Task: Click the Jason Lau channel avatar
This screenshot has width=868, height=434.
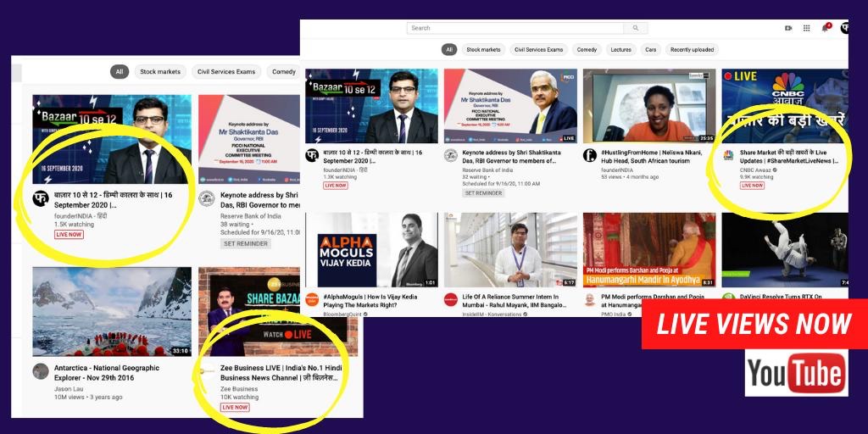Action: click(x=41, y=371)
